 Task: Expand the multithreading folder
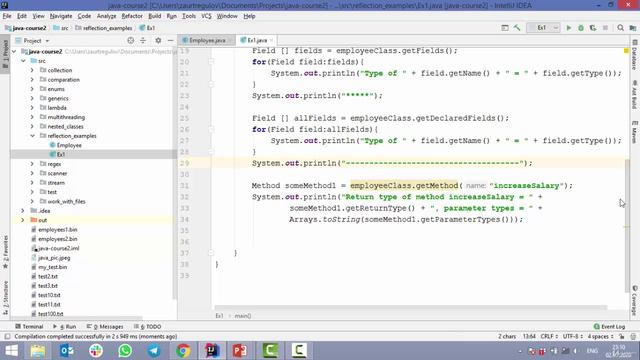click(x=32, y=117)
